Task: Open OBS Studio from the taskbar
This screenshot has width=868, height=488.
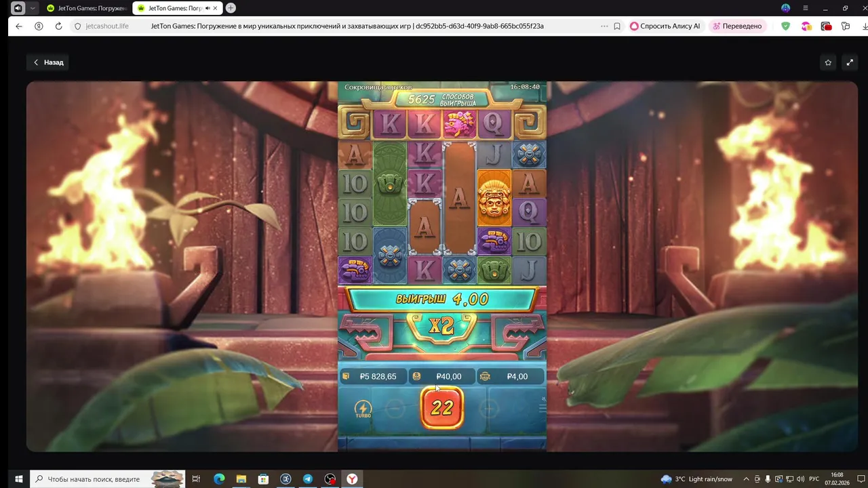Action: (x=330, y=479)
